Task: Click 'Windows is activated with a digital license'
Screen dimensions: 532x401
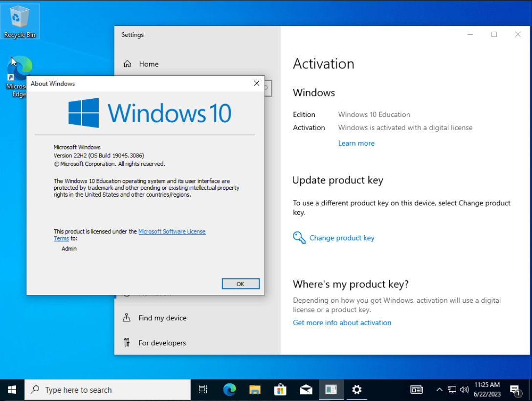Action: click(x=405, y=128)
